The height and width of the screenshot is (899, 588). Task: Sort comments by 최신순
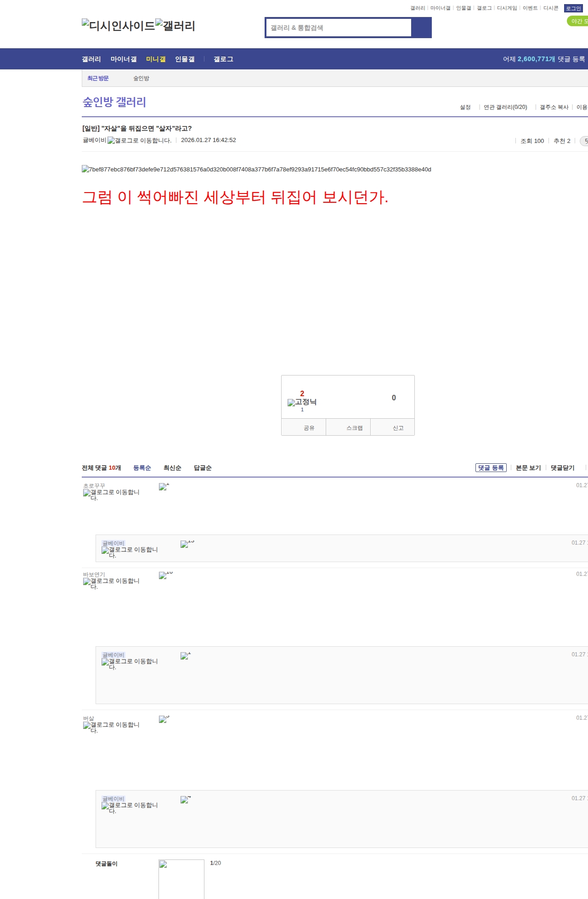(172, 468)
